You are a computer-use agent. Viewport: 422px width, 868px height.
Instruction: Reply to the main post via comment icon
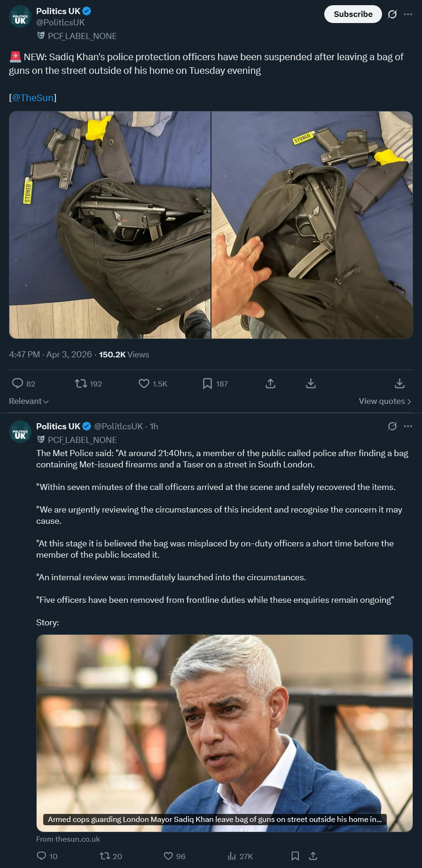17,384
